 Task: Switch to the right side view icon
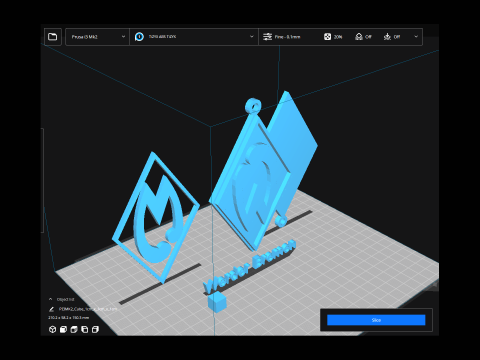coord(95,330)
